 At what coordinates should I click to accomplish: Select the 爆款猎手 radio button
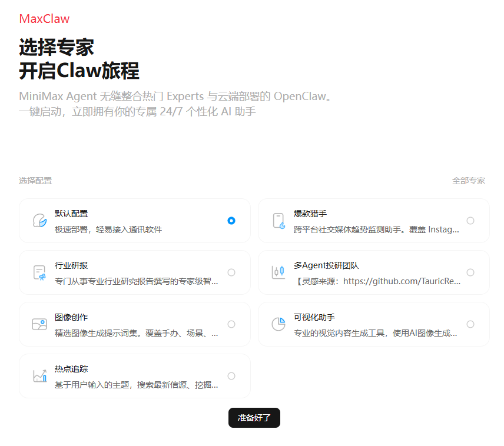(470, 221)
